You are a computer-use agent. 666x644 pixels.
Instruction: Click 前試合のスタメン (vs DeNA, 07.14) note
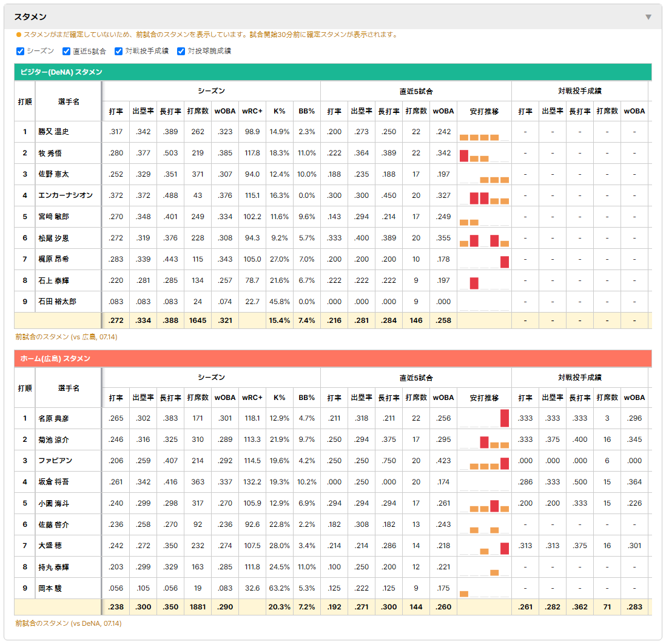coord(69,623)
